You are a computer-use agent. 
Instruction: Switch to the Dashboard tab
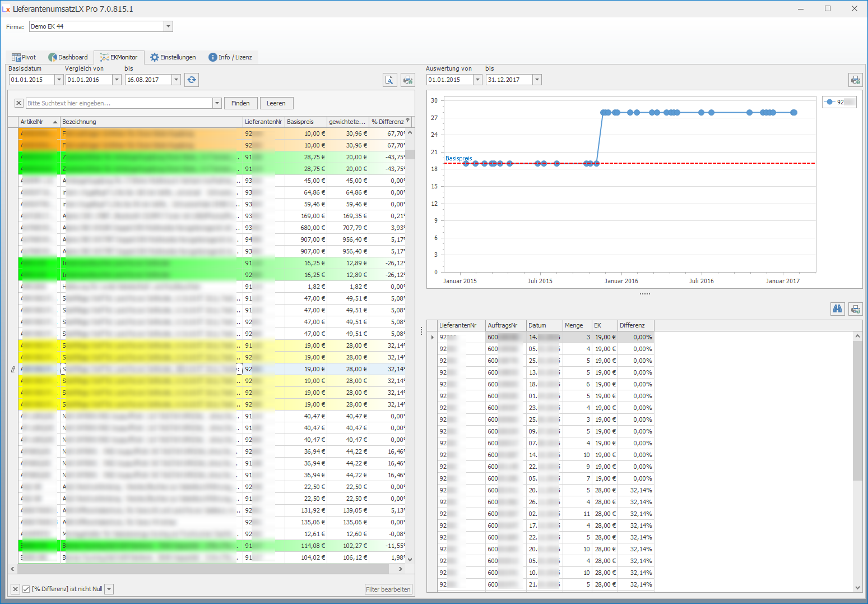pos(68,57)
